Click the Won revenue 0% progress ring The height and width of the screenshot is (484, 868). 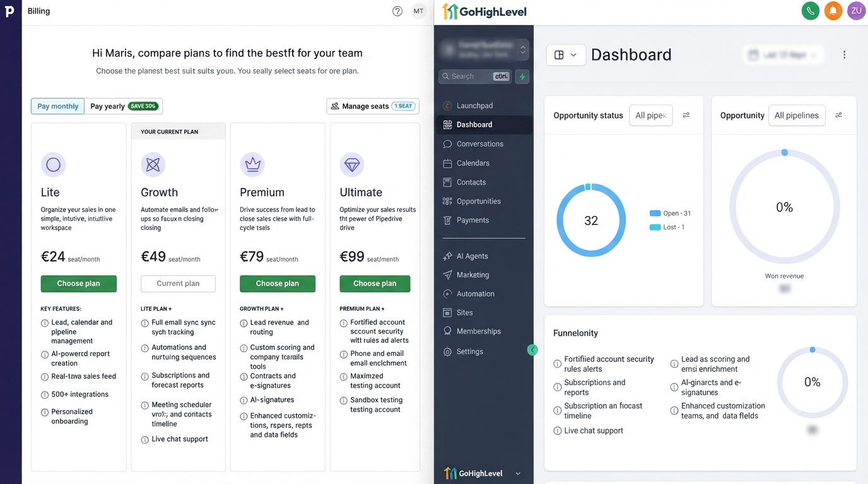[784, 207]
